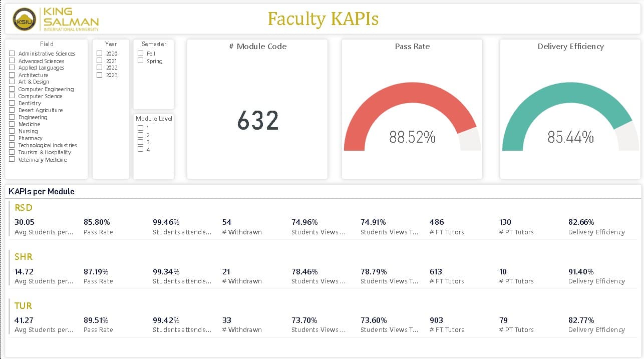Click the Field slicer header

(x=47, y=44)
